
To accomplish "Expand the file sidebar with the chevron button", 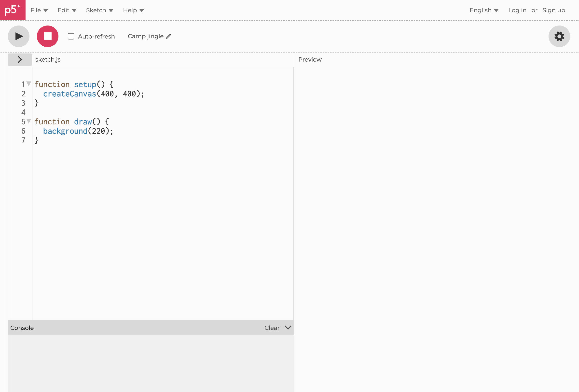I will [x=20, y=59].
